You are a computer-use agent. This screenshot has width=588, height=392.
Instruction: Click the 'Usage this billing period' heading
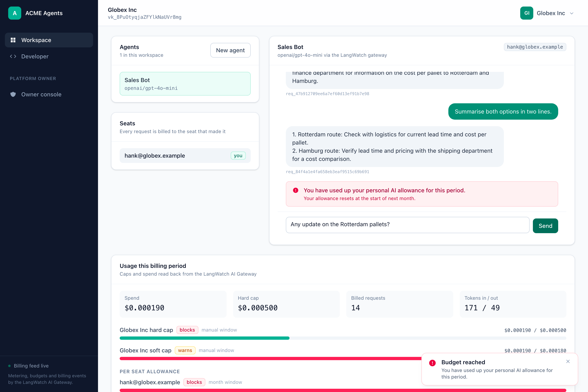point(153,266)
